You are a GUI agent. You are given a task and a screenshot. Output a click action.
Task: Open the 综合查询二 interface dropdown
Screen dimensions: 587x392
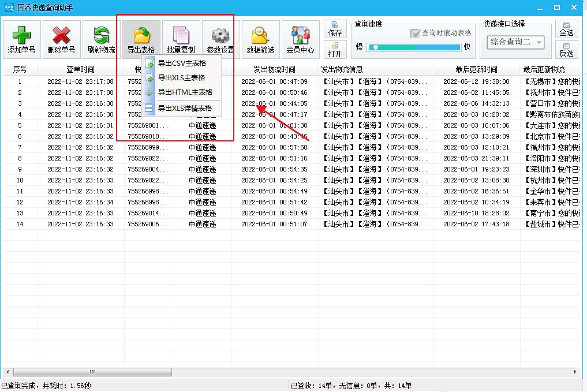(x=516, y=42)
